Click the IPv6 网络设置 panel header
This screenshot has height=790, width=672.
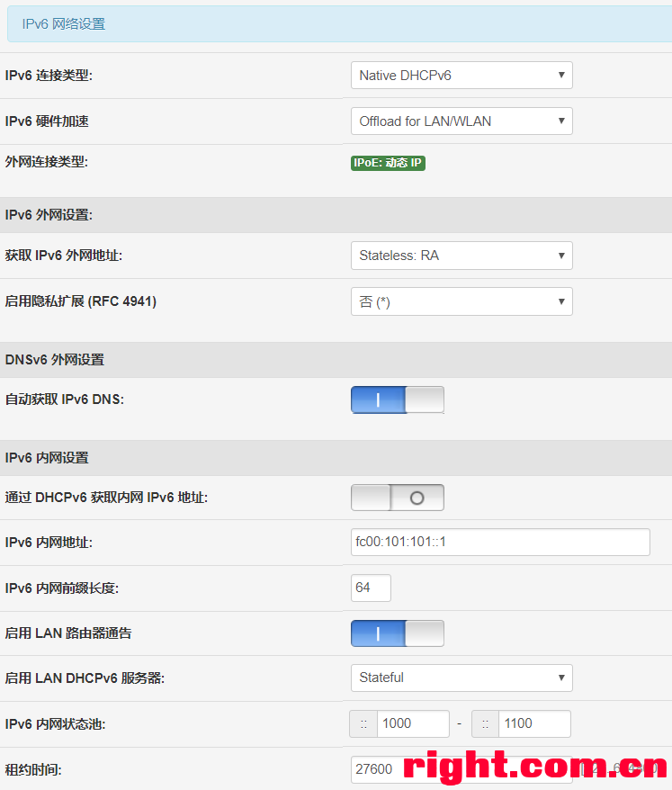(339, 23)
